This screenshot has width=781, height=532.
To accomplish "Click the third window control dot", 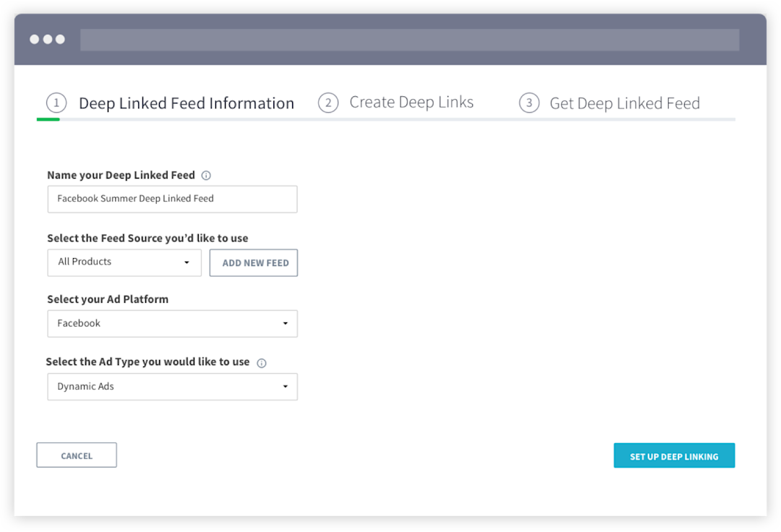I will (x=60, y=39).
